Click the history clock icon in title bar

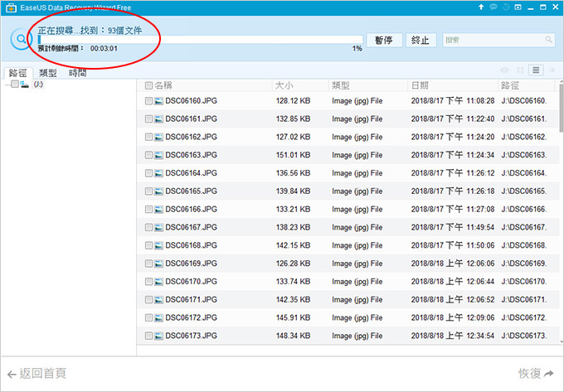[x=506, y=7]
